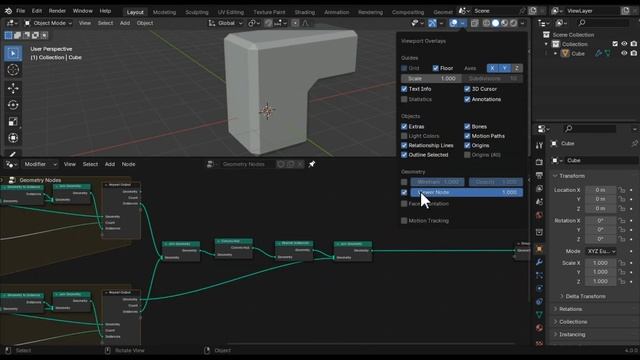Screen dimensions: 640x360
Task: Select the Transform tool in the viewport toolbar
Action: (13, 138)
